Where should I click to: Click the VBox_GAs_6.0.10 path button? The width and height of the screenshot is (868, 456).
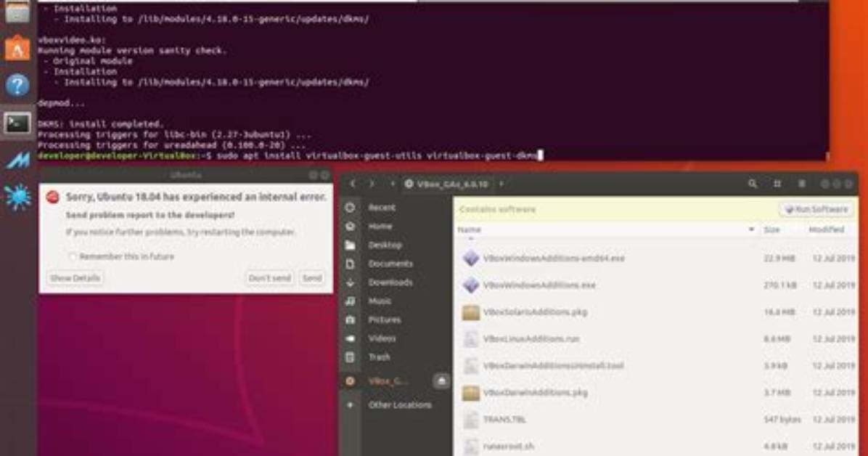point(447,184)
